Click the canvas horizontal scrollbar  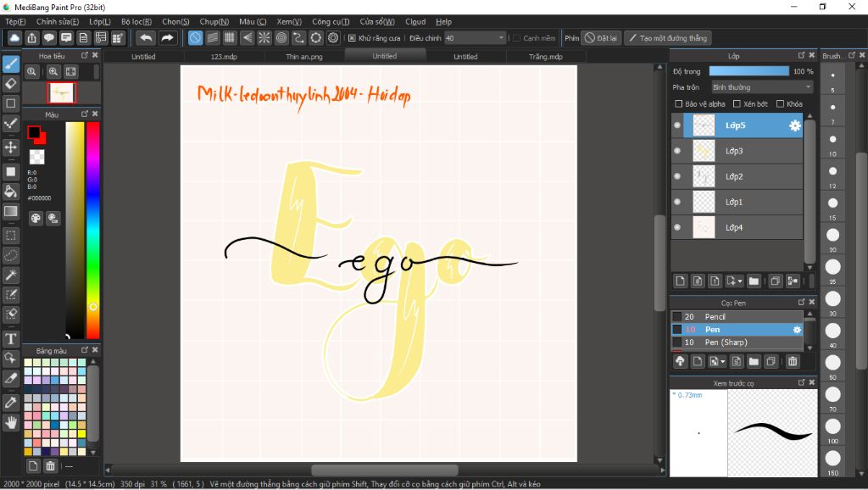(x=385, y=470)
